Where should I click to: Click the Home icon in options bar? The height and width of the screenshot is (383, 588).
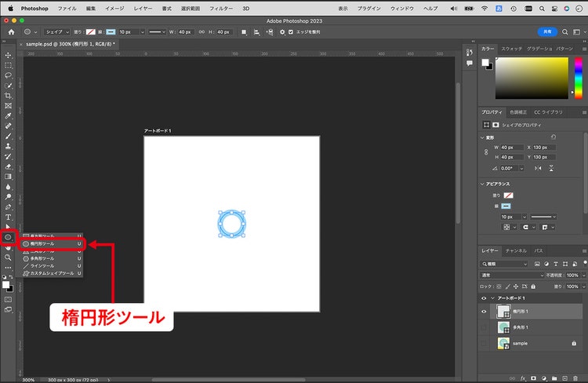(11, 32)
